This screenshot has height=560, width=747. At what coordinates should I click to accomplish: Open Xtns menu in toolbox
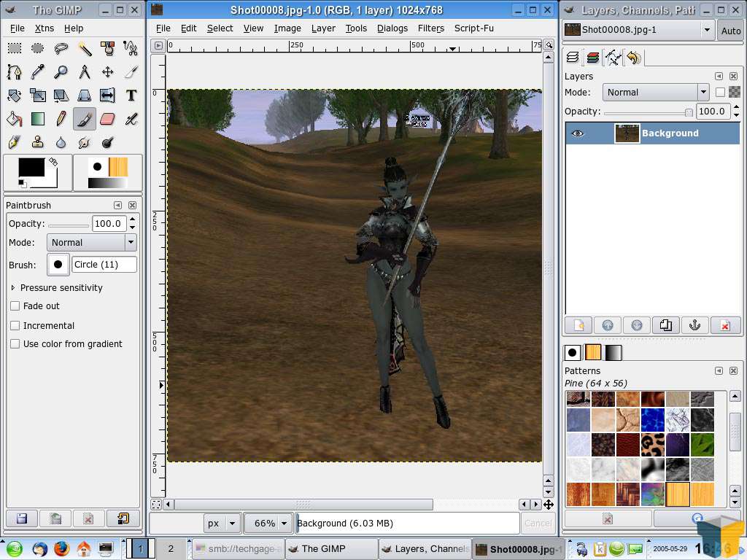pos(44,28)
